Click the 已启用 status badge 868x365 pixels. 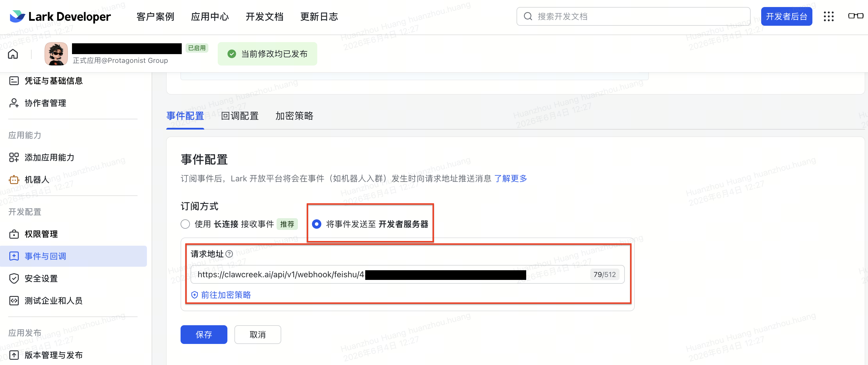[x=197, y=48]
